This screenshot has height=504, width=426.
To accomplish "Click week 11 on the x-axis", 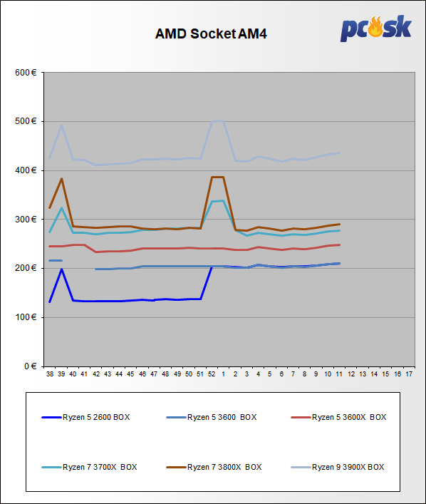I will (x=339, y=374).
